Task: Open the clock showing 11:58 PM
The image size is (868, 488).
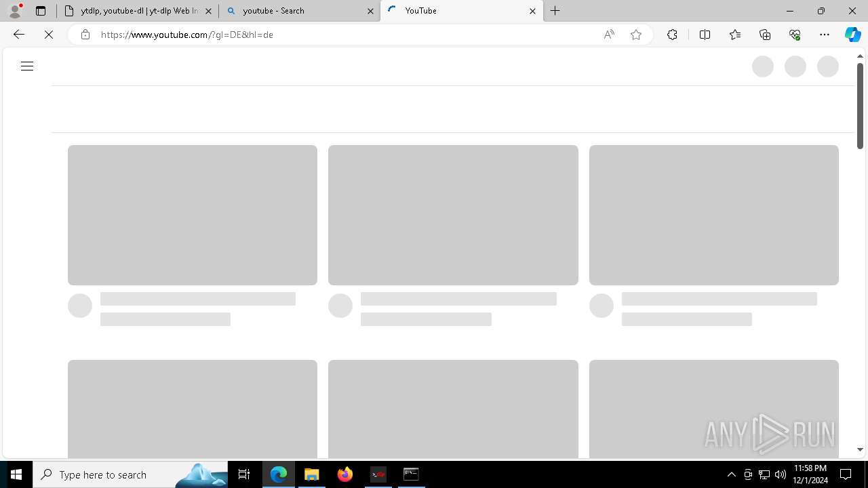Action: 810,474
